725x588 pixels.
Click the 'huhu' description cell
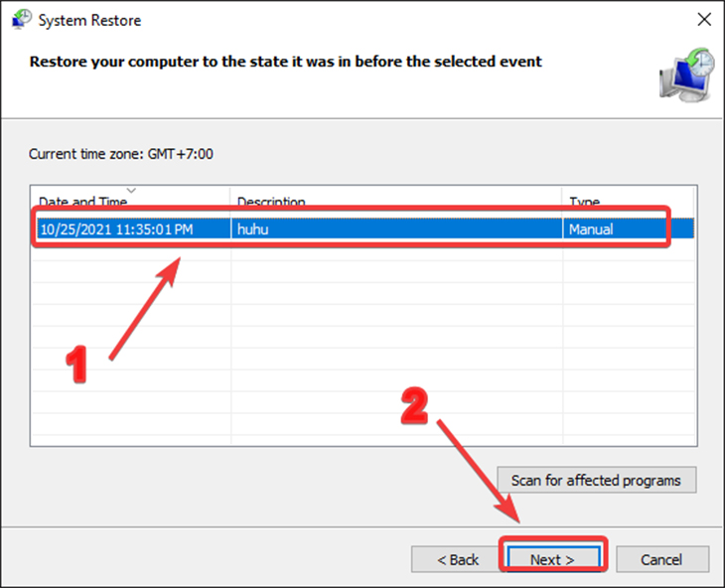[x=396, y=228]
